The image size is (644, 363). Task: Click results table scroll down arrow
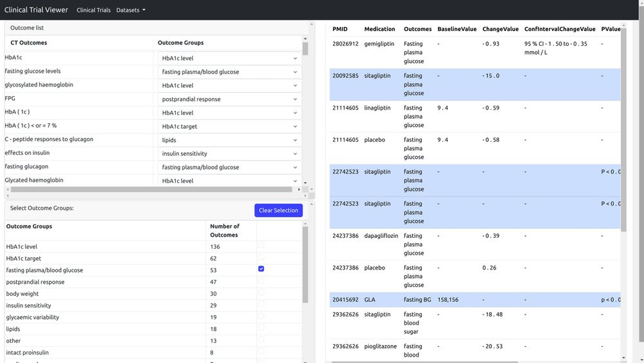(x=624, y=358)
